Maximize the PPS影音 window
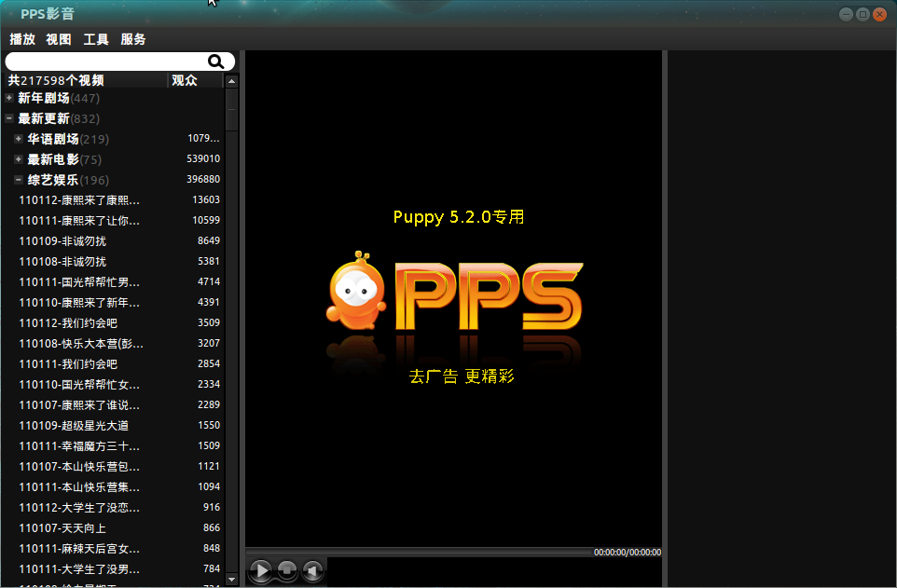This screenshot has height=588, width=897. click(862, 14)
